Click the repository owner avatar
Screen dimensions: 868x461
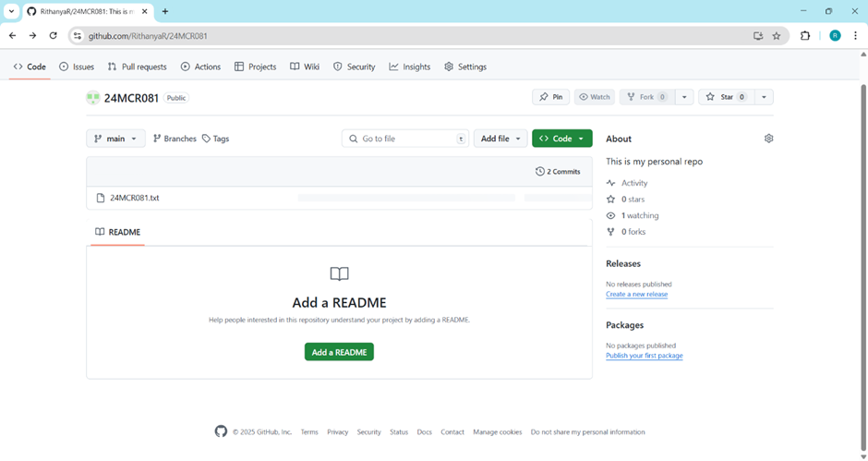click(x=93, y=98)
